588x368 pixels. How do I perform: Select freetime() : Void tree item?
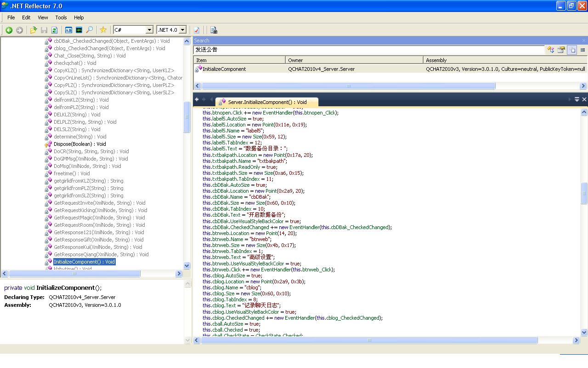coord(72,173)
